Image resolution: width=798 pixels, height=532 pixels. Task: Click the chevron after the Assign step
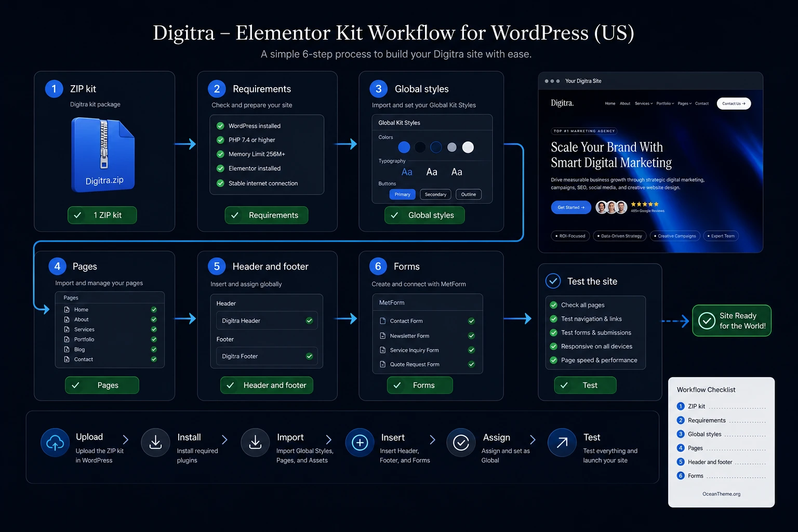point(533,440)
